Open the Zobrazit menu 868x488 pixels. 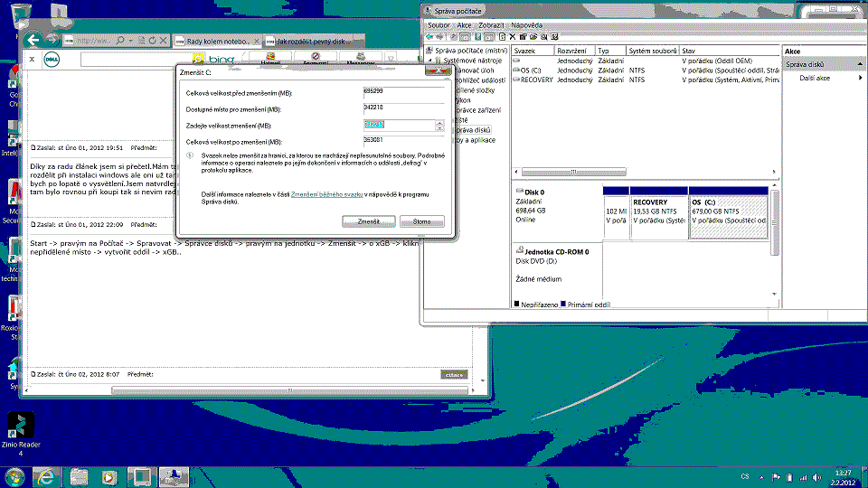point(491,25)
